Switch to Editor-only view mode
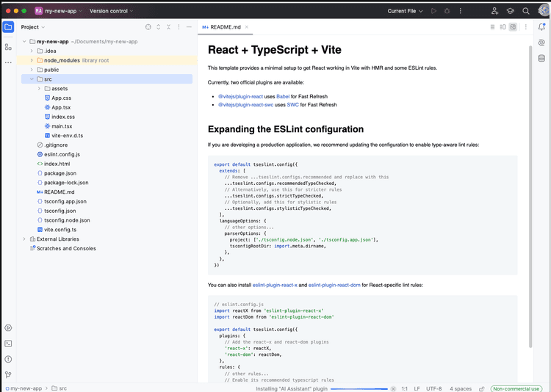This screenshot has width=551, height=392. coord(493,27)
